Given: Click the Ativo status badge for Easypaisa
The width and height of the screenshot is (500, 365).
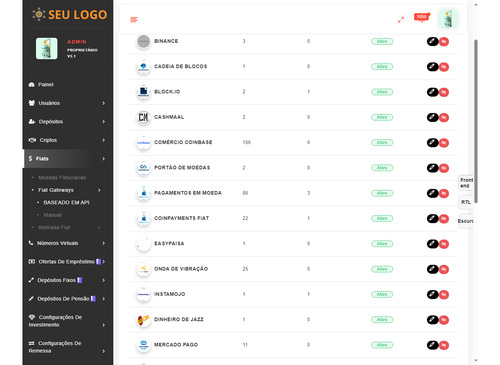Looking at the screenshot, I should coord(382,244).
